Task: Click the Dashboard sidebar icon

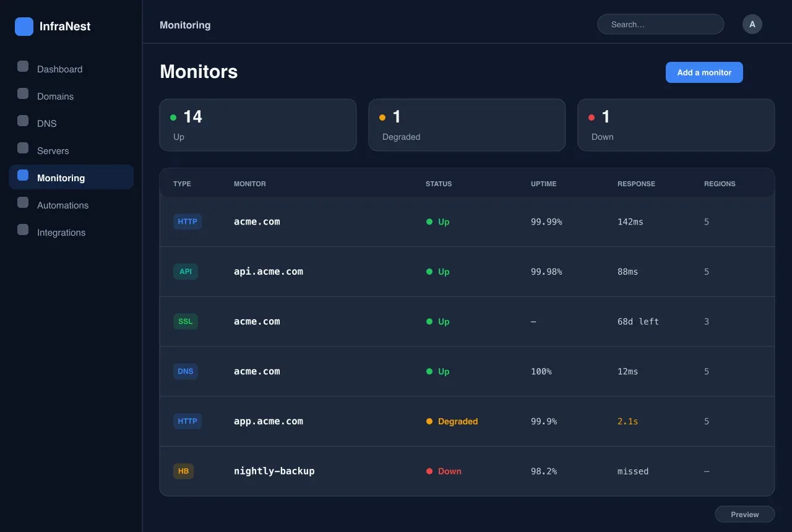Action: pos(23,66)
